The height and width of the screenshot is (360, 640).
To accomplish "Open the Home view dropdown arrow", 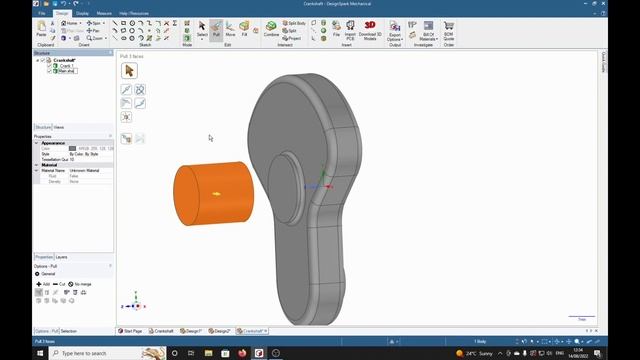I will point(80,23).
